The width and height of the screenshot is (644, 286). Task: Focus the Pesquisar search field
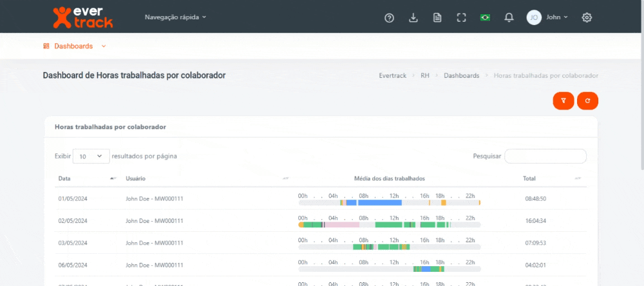pyautogui.click(x=545, y=156)
